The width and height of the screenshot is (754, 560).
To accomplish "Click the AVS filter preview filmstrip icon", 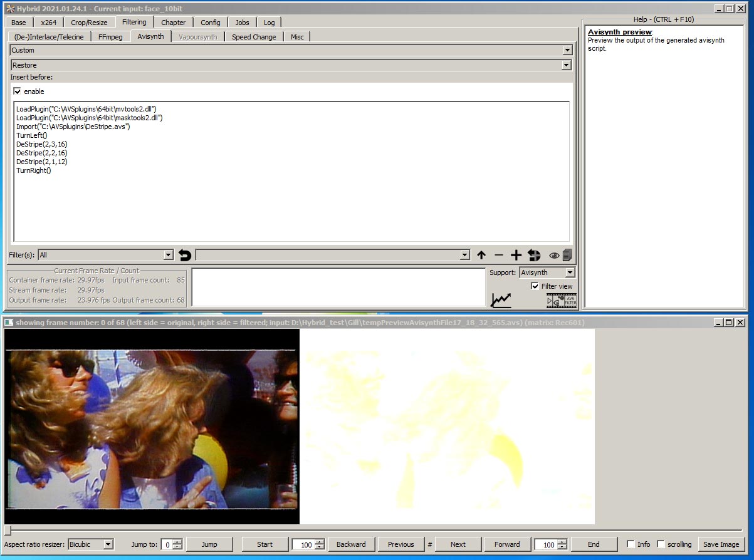I will click(561, 301).
